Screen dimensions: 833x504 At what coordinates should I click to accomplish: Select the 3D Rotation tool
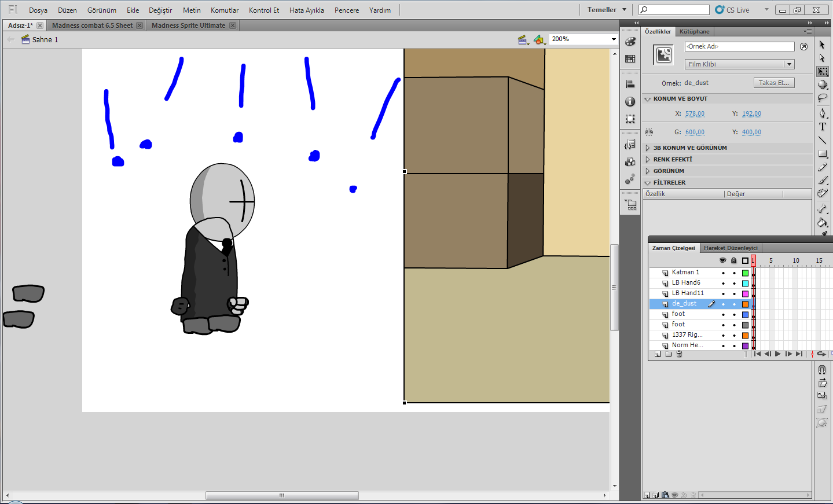[822, 84]
